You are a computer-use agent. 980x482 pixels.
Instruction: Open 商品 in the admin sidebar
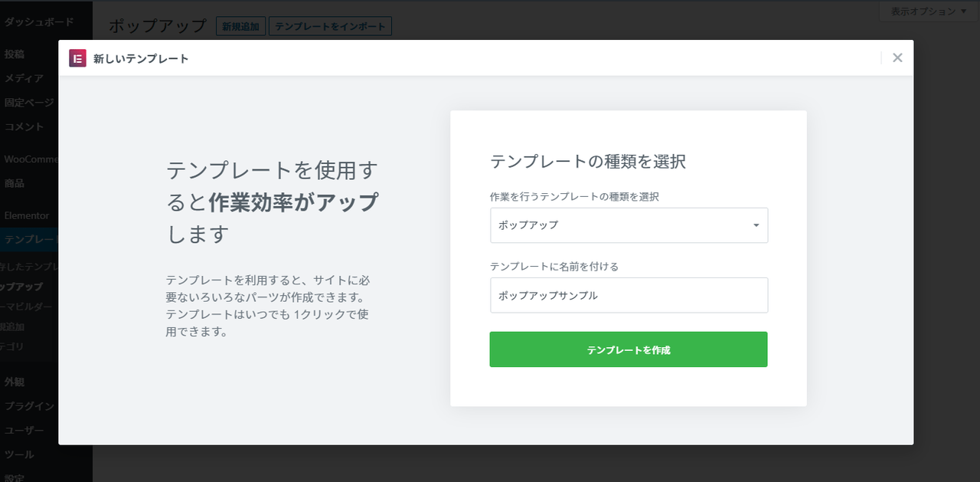pos(15,183)
